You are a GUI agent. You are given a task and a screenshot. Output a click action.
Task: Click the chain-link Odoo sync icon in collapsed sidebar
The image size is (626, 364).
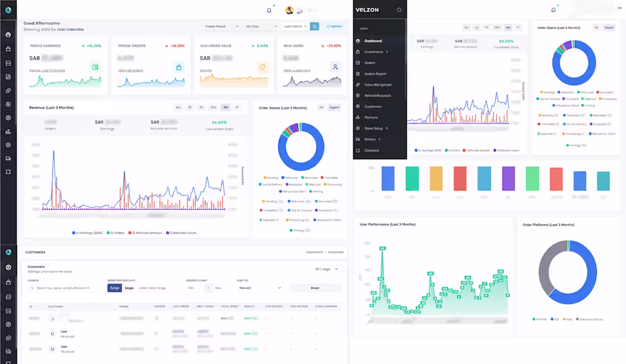(8, 90)
